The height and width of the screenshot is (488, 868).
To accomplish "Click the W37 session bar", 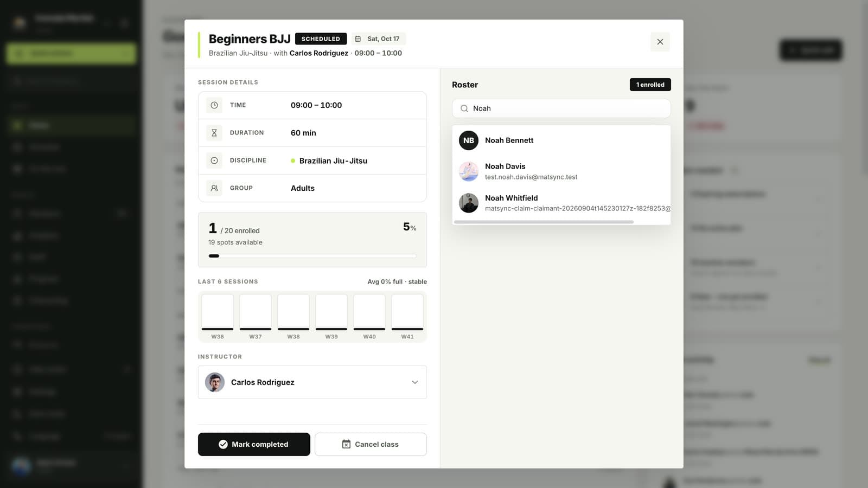I will pos(256,312).
